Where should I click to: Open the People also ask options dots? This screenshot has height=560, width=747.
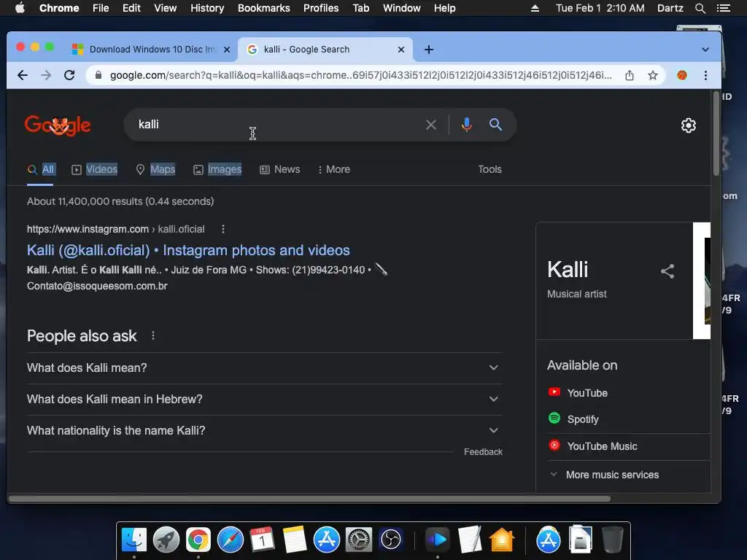tap(153, 335)
